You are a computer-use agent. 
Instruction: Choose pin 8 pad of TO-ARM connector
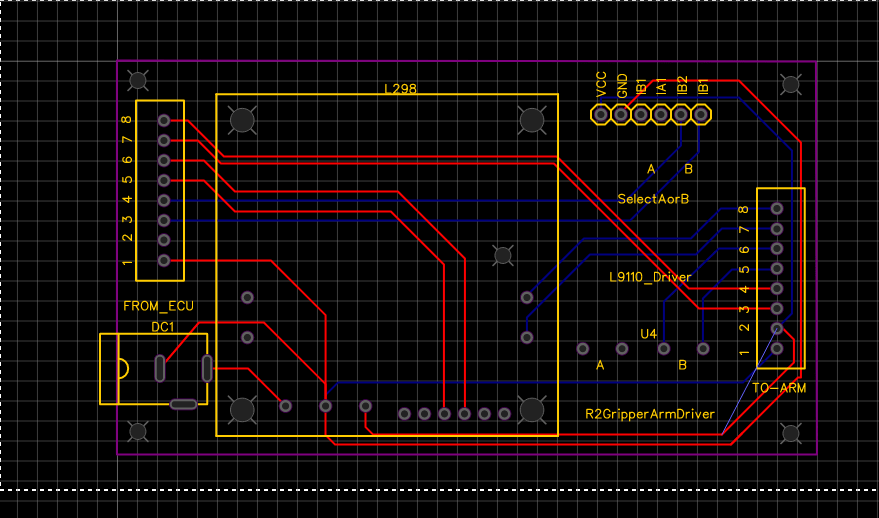pyautogui.click(x=777, y=209)
